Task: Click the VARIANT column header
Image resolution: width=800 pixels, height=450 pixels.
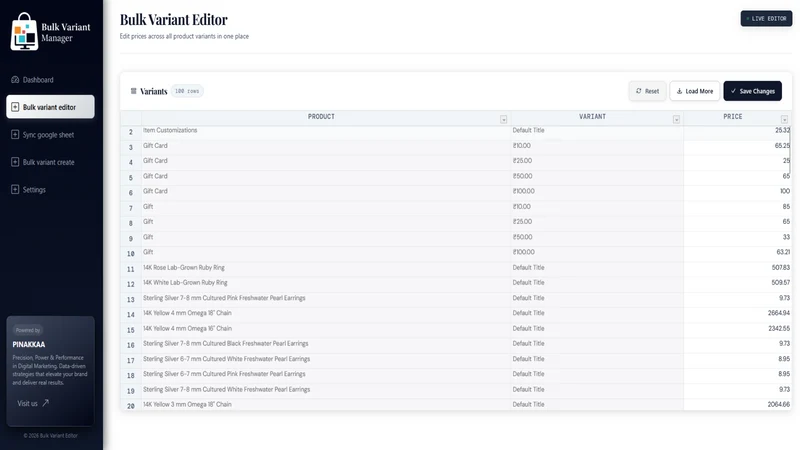Action: click(592, 117)
